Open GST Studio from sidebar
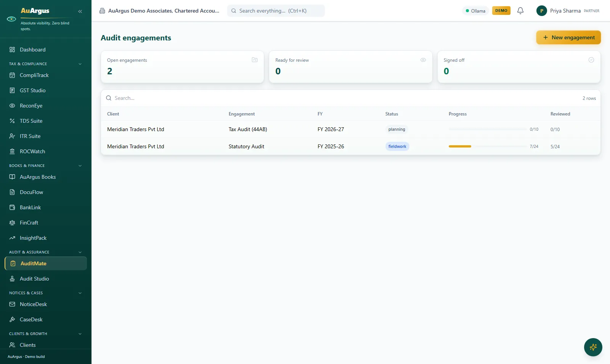The image size is (610, 364). coord(46,90)
